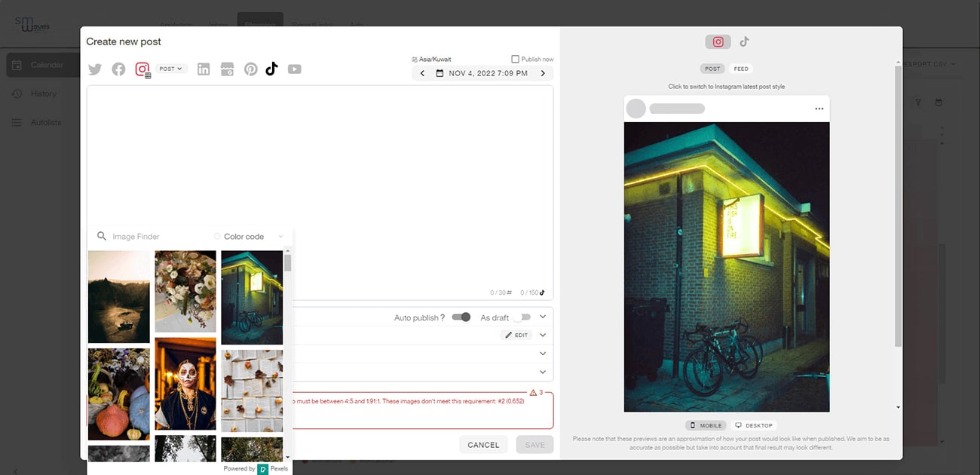Image resolution: width=980 pixels, height=475 pixels.
Task: Click the Image Finder search icon
Action: [x=102, y=236]
